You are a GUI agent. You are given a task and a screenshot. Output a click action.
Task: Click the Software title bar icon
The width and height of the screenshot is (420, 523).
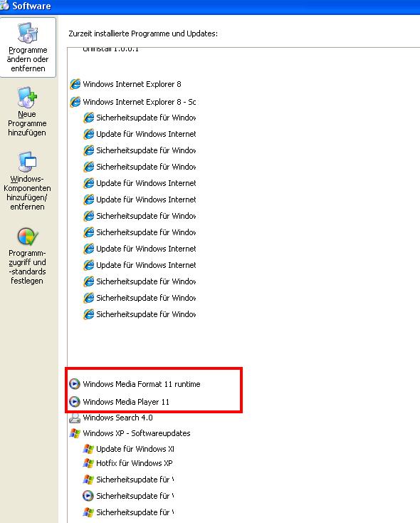5,5
